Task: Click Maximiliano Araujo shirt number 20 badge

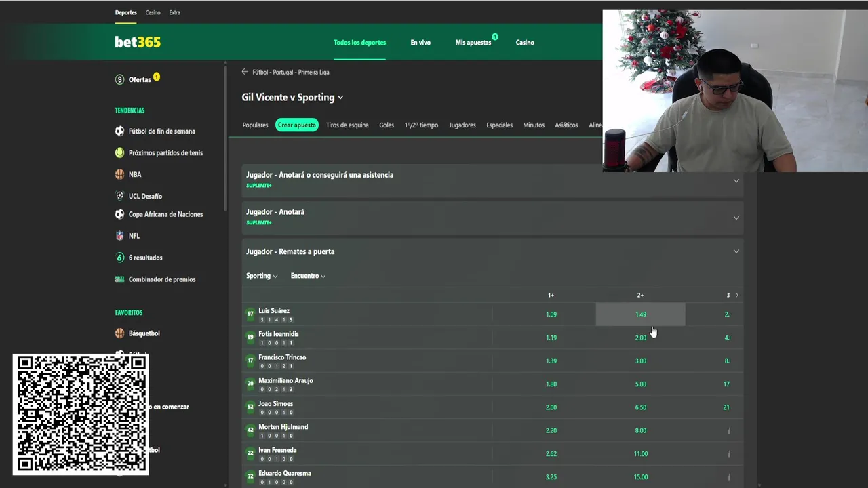Action: coord(250,384)
